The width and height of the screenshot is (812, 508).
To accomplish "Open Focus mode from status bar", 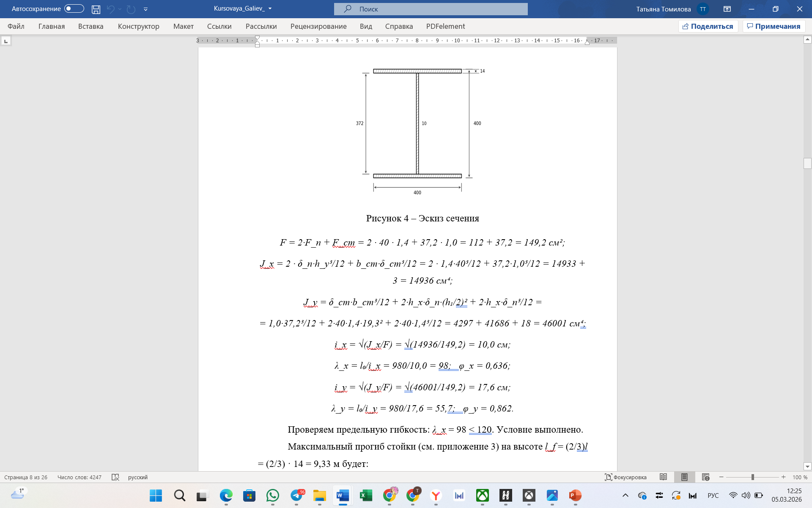I will click(x=625, y=477).
